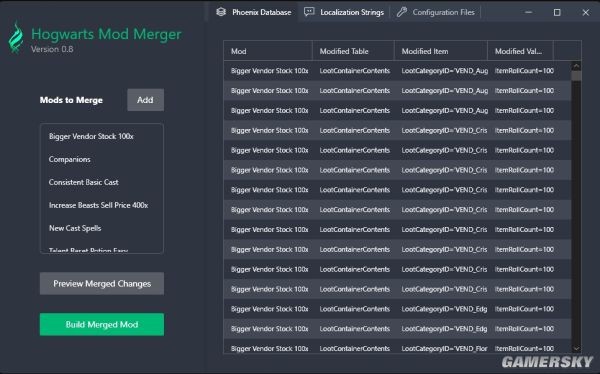600x374 pixels.
Task: Click the green Build Merged Mod button
Action: (x=102, y=325)
